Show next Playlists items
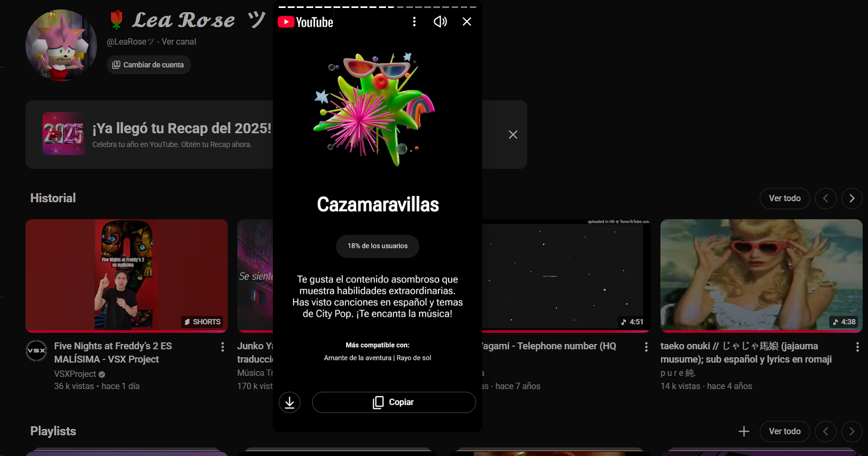Image resolution: width=868 pixels, height=456 pixels. (x=852, y=432)
